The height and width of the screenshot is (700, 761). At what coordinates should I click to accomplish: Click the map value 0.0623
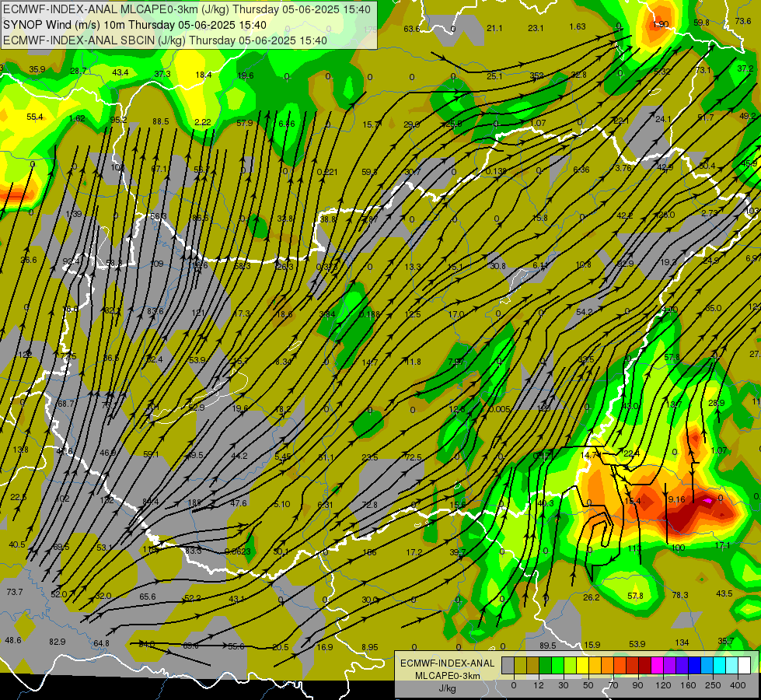point(238,551)
